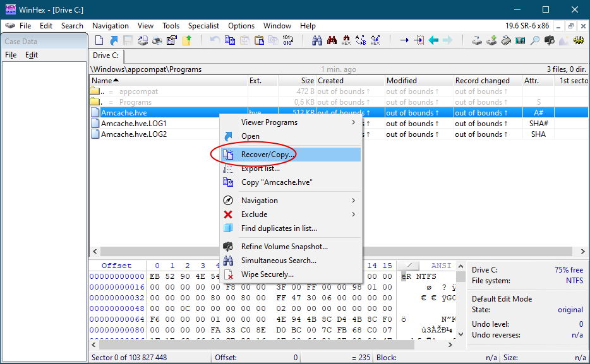Screen dimensions: 590x364
Task: Sort by the Record changed column header
Action: [488, 81]
